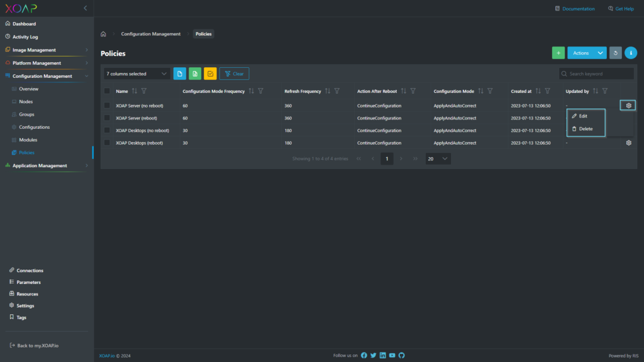Click the Search keyword field
Image resolution: width=644 pixels, height=362 pixels.
point(596,74)
